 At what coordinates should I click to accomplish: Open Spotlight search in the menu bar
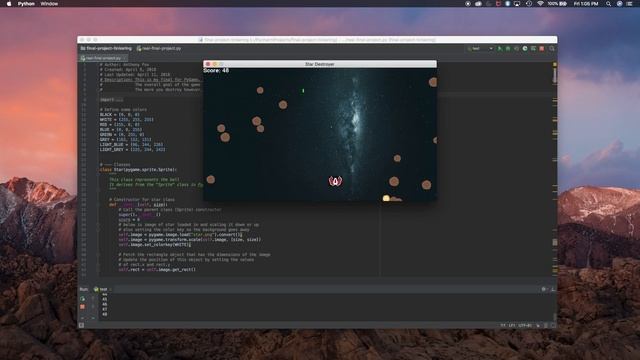(x=609, y=4)
